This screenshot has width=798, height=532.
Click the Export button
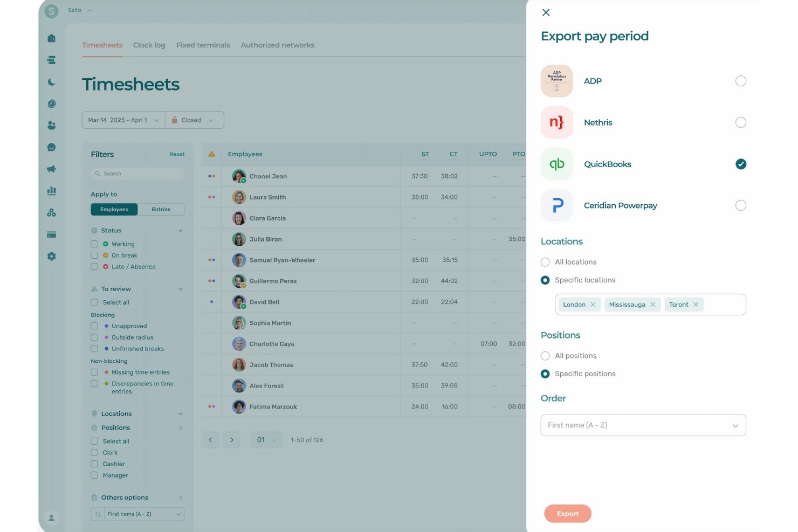[x=568, y=514]
